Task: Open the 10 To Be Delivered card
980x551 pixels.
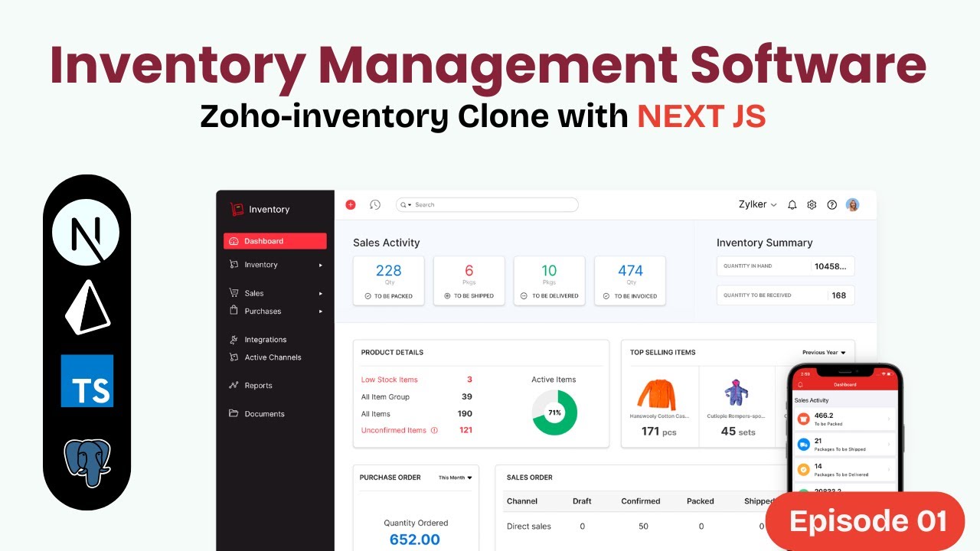Action: 549,281
